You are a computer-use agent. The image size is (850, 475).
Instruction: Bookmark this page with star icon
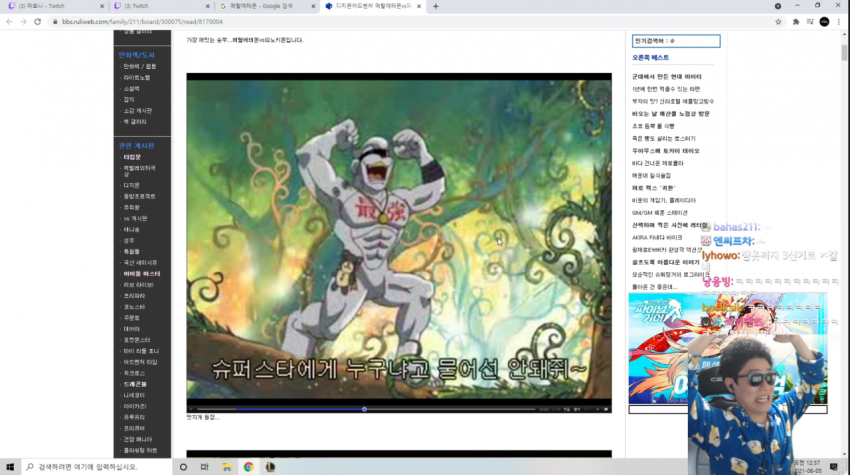click(778, 22)
